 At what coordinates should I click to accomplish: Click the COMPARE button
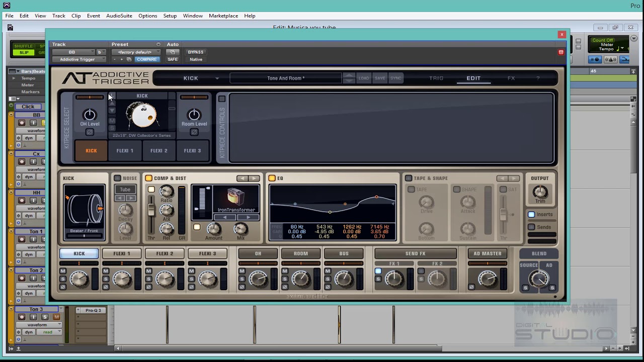146,59
